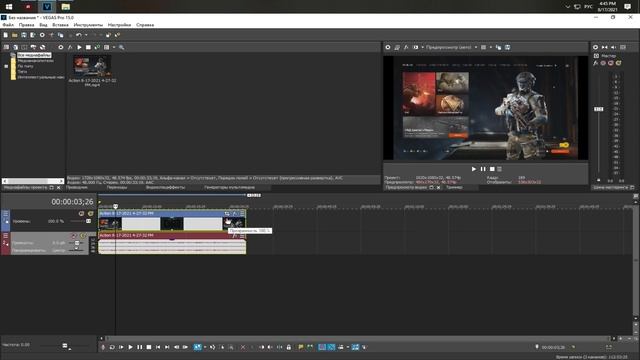This screenshot has width=640, height=360.
Task: Click the Delete X icon in bottom toolbar
Action: click(243, 347)
